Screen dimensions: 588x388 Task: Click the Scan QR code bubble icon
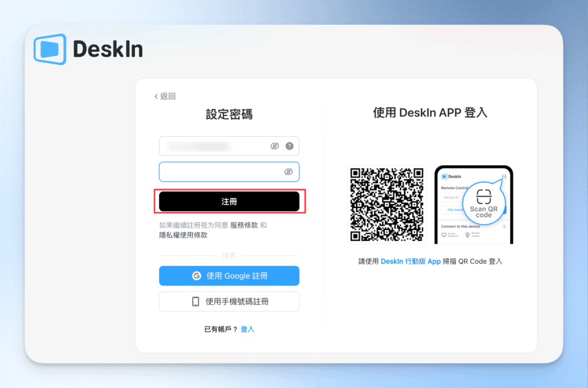[x=483, y=203]
